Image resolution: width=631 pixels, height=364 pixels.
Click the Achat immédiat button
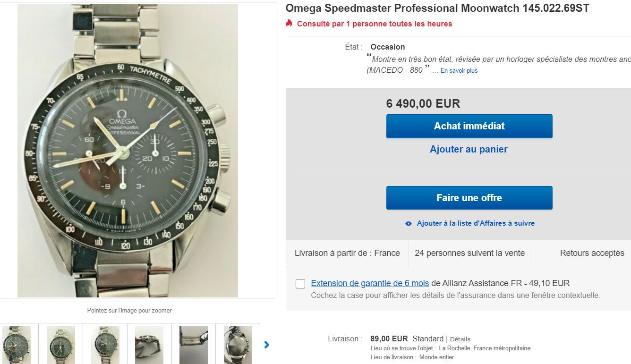tap(469, 126)
